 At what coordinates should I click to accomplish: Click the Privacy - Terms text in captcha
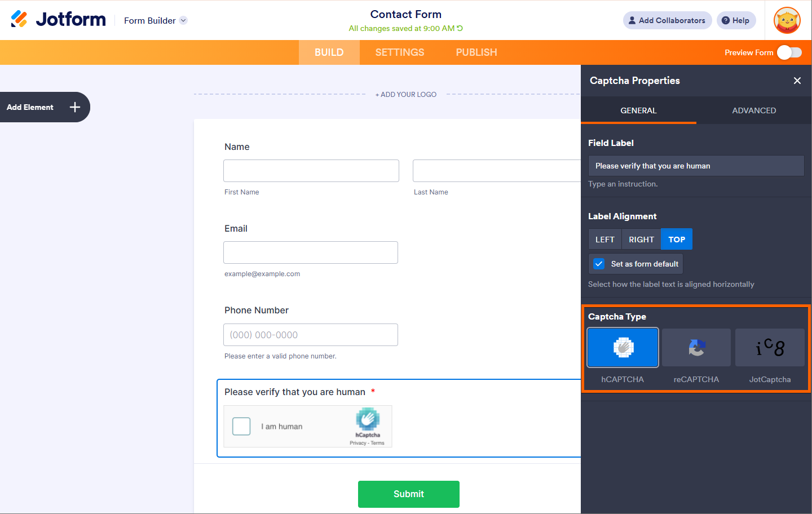[367, 443]
